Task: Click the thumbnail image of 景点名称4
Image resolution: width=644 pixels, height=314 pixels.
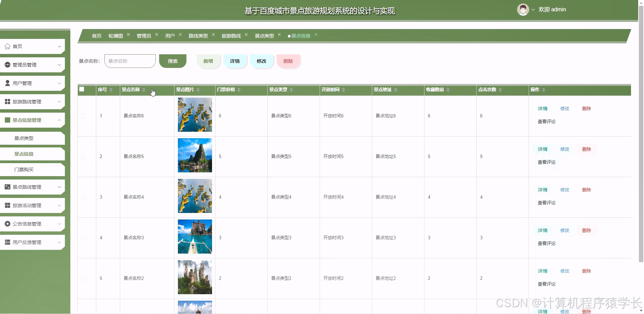Action: [194, 196]
